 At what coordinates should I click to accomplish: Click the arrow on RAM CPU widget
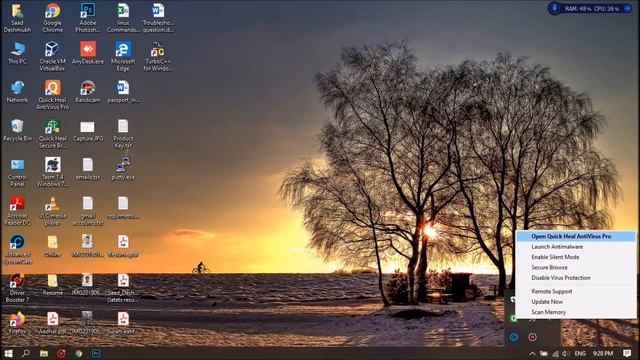tap(627, 8)
